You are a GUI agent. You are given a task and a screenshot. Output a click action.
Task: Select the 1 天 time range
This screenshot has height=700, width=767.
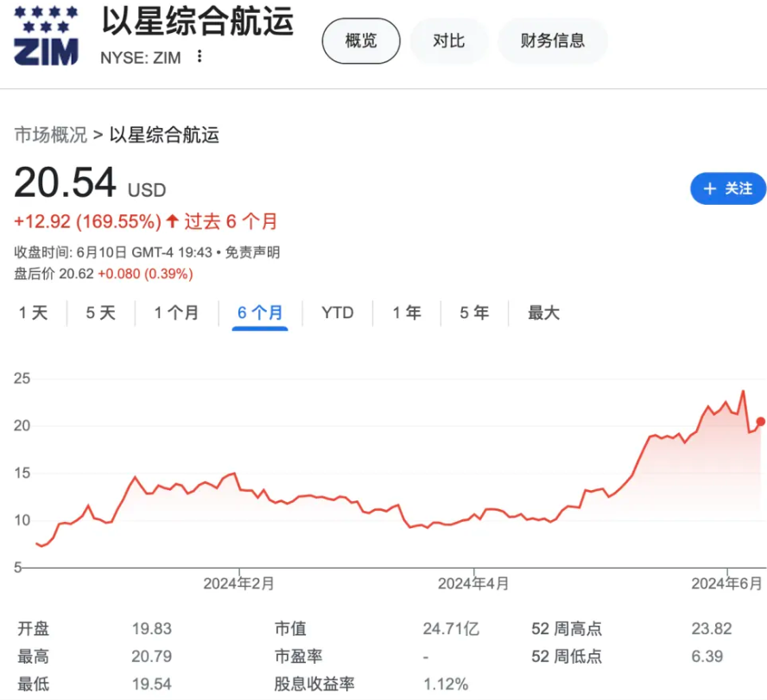(x=34, y=312)
